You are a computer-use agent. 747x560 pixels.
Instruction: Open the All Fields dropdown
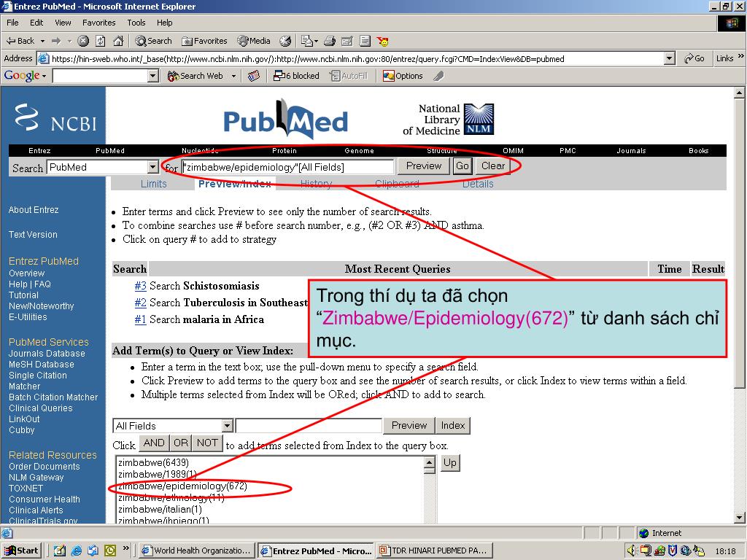click(x=228, y=426)
